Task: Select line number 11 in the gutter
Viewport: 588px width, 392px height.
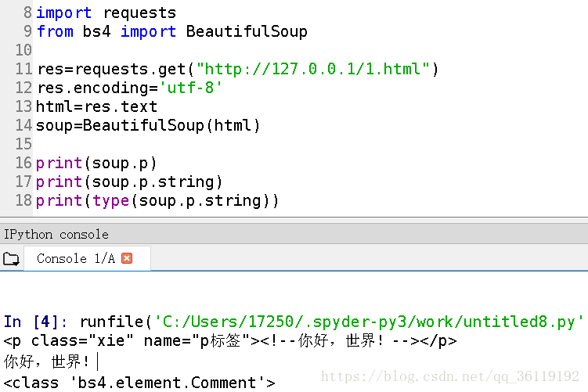Action: 23,69
